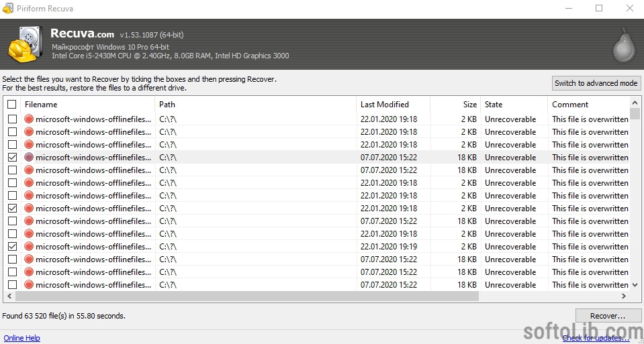
Task: Click the horizontal scrollbar right arrow
Action: tap(624, 296)
